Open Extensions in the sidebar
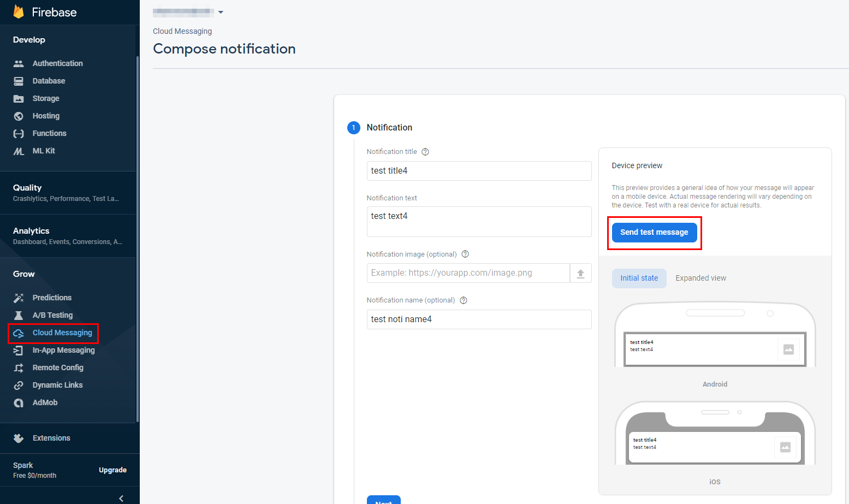 (x=51, y=438)
